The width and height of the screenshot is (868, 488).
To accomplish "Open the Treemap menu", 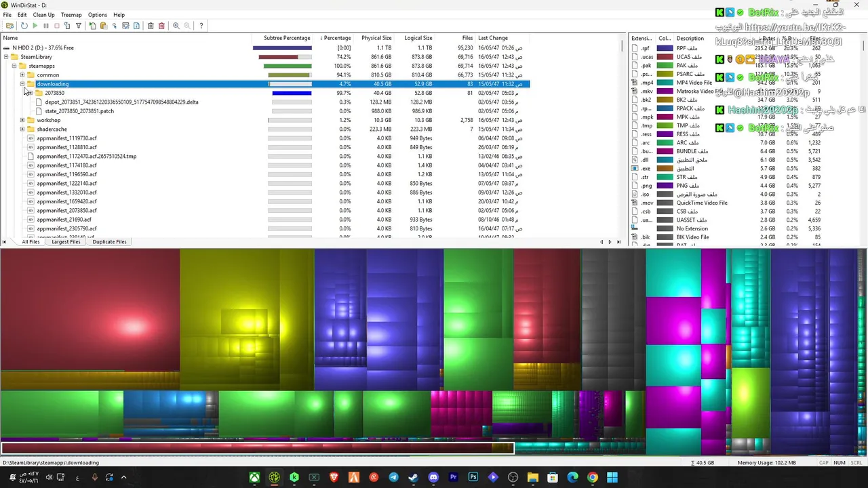I will click(x=71, y=15).
